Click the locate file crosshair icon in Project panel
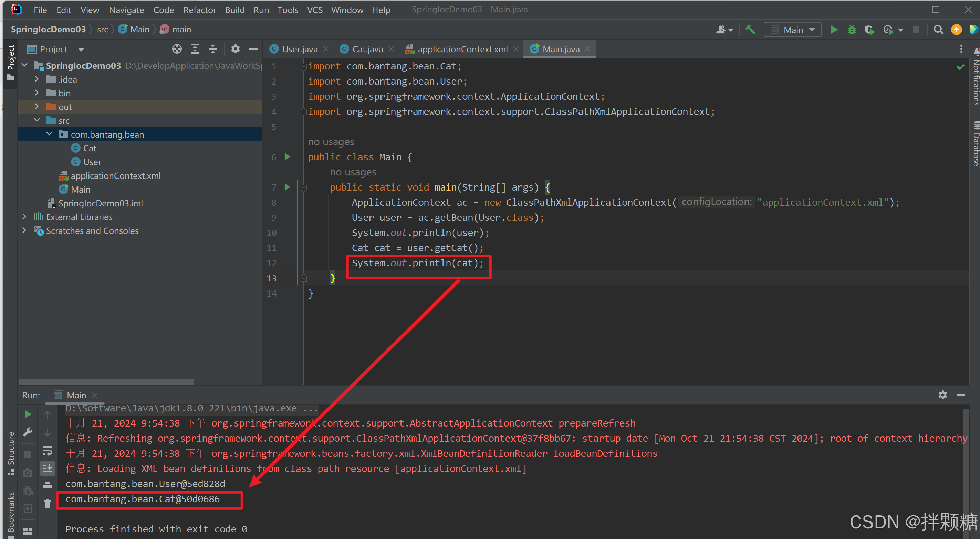 coord(177,49)
